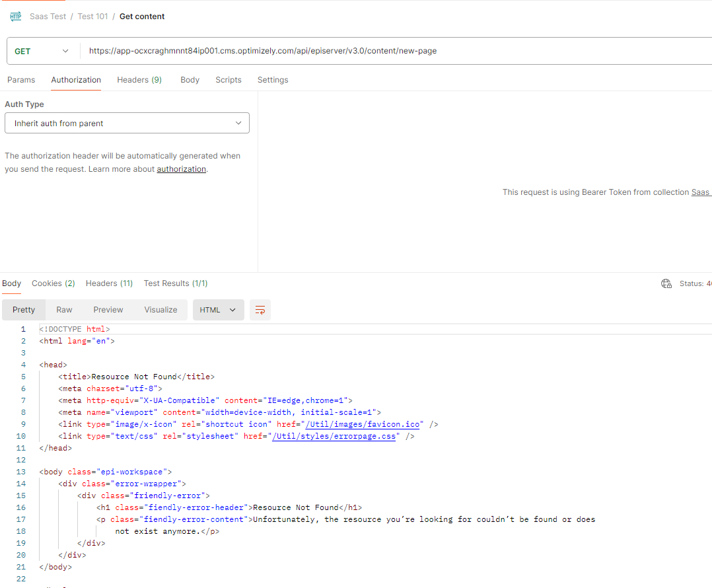Click the request URL input field
712x588 pixels.
point(396,51)
